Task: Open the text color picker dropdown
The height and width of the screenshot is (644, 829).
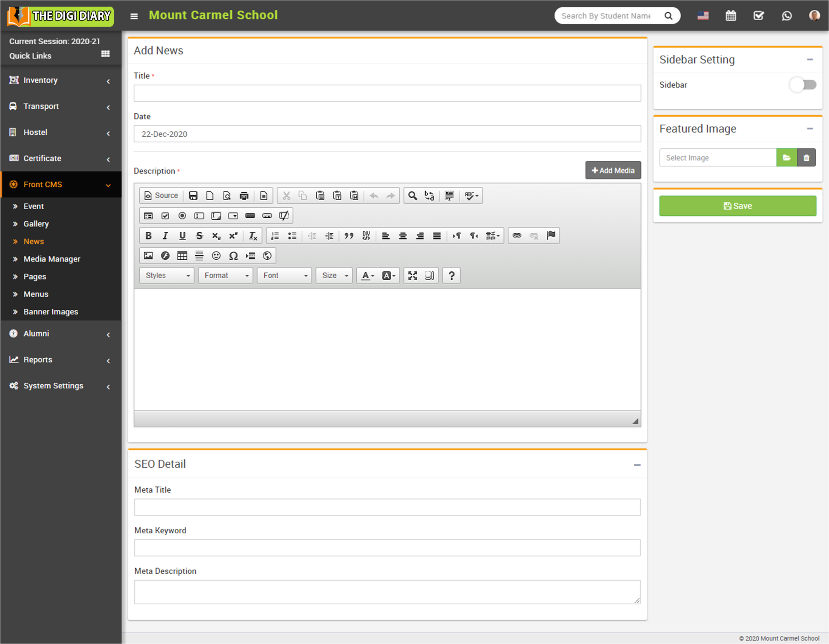Action: click(x=368, y=276)
